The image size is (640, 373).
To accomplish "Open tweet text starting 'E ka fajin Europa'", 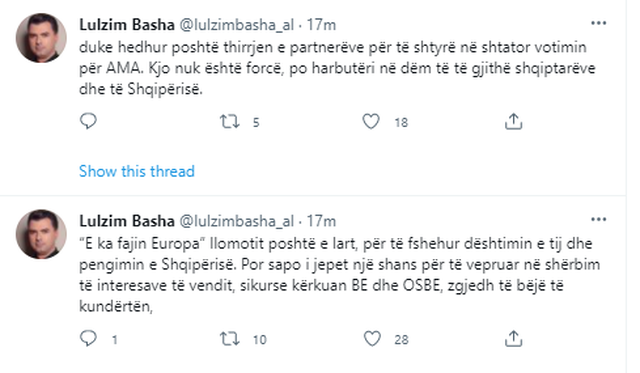I will pos(339,275).
